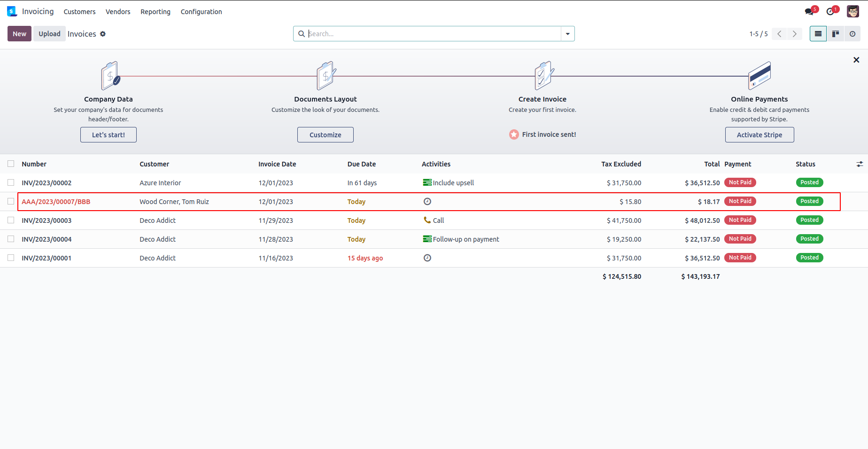Viewport: 868px width, 449px height.
Task: Click the Call phone activity icon
Action: (x=427, y=220)
